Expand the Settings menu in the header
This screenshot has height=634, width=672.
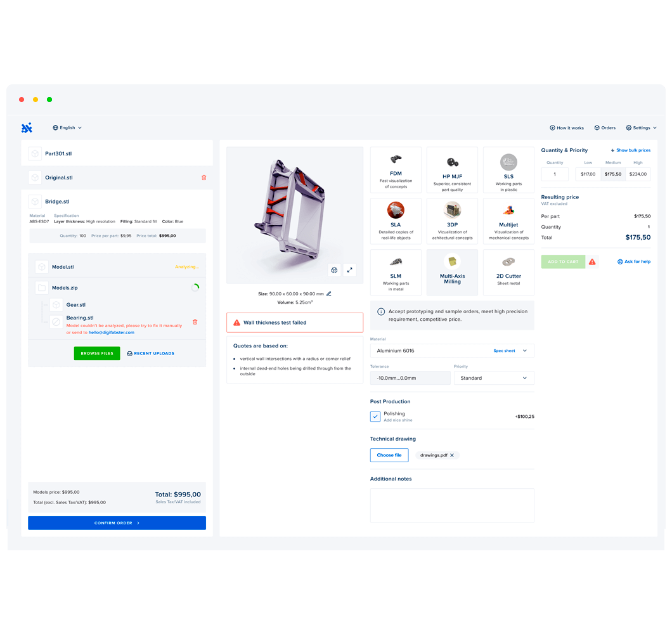pos(640,127)
